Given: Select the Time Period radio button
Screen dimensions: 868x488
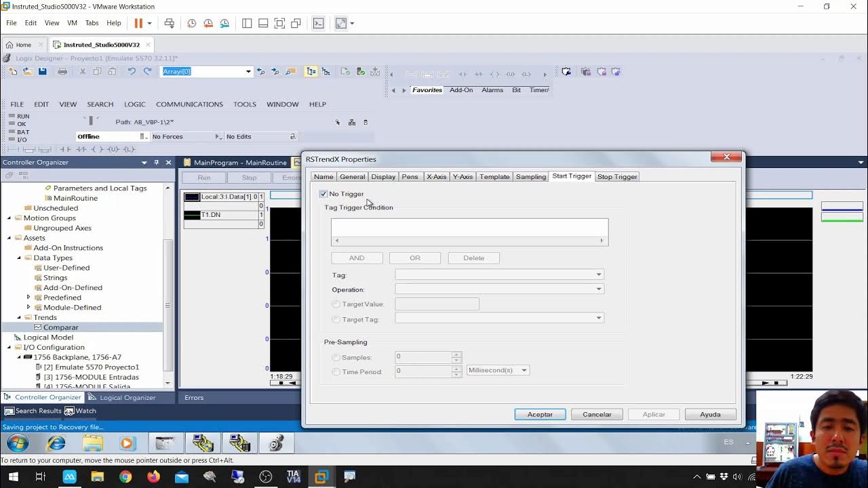Looking at the screenshot, I should [x=336, y=371].
